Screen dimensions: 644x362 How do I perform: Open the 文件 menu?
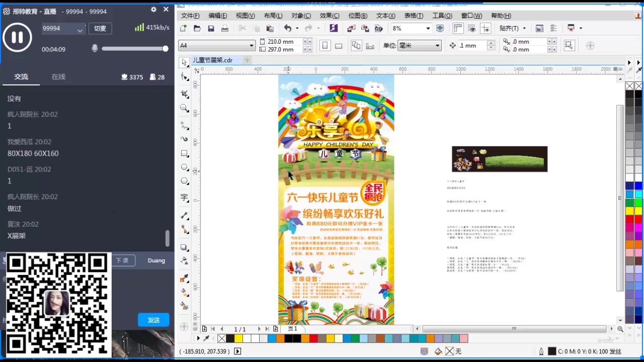(x=190, y=16)
